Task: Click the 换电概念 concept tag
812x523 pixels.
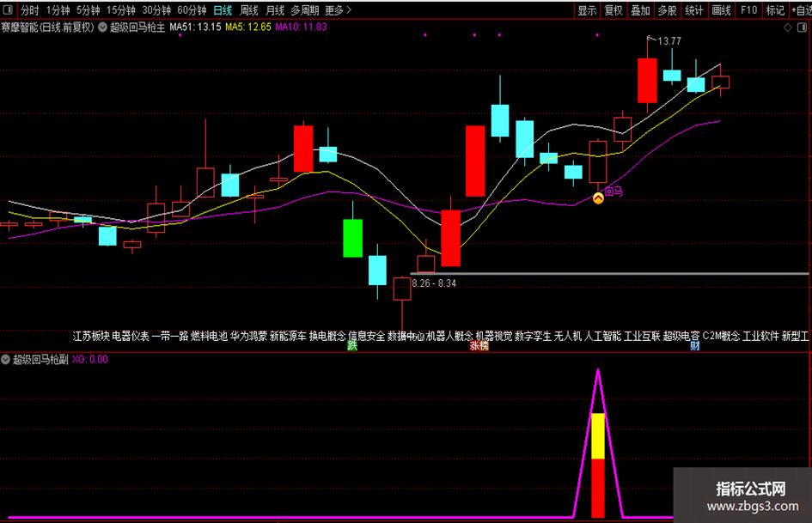Action: [x=327, y=336]
